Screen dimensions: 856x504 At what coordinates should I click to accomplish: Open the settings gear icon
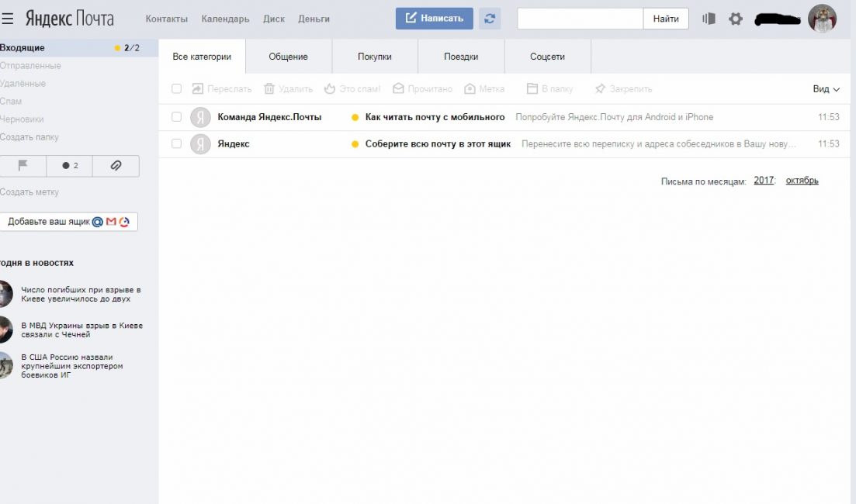pyautogui.click(x=736, y=19)
